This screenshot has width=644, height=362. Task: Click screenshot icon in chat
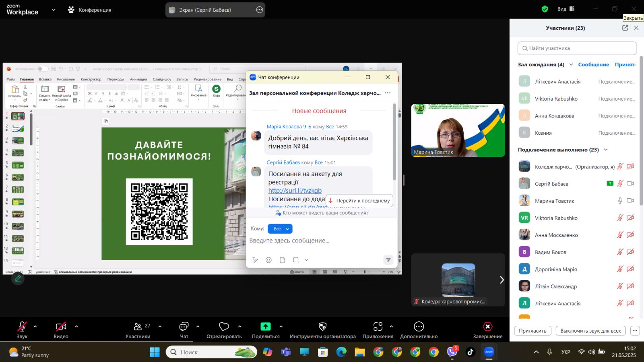296,260
